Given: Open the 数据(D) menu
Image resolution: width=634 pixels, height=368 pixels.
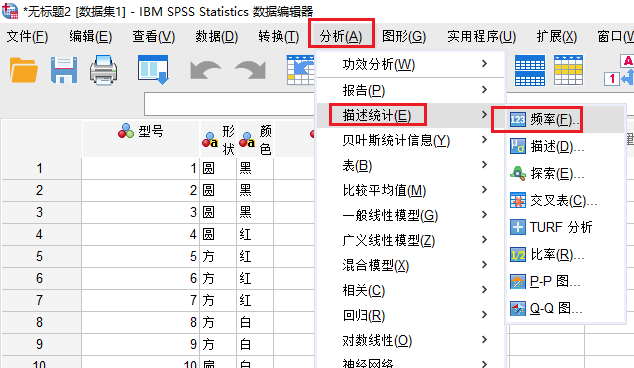Looking at the screenshot, I should (217, 37).
